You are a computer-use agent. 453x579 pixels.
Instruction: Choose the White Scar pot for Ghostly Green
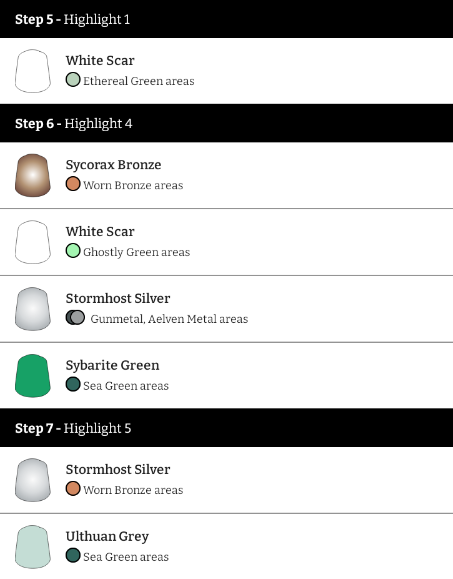click(33, 242)
